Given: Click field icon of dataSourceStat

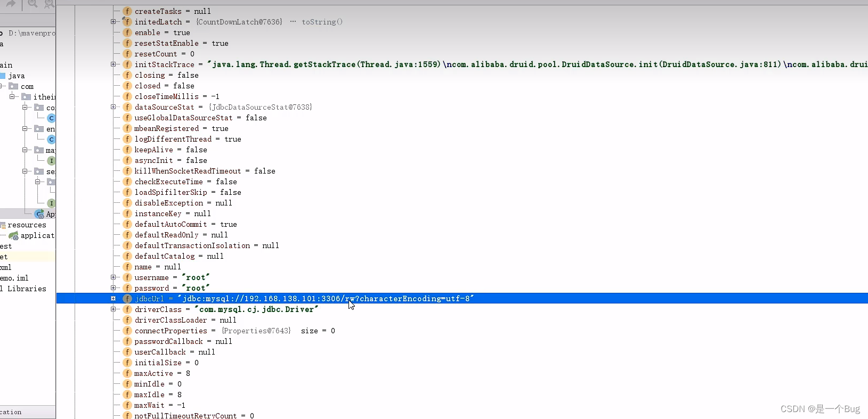Looking at the screenshot, I should 127,107.
